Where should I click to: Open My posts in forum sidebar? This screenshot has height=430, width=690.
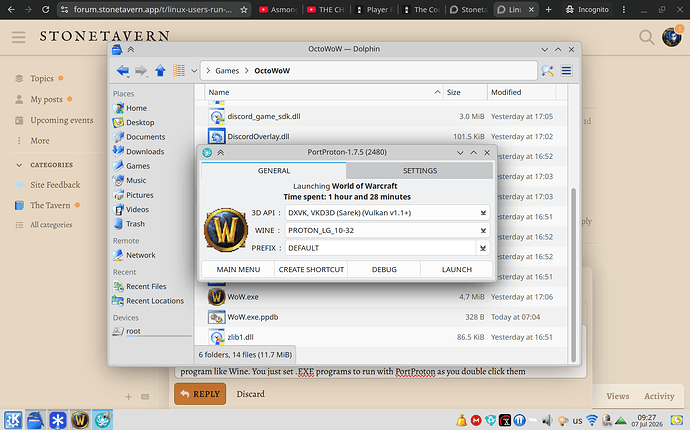tap(46, 99)
